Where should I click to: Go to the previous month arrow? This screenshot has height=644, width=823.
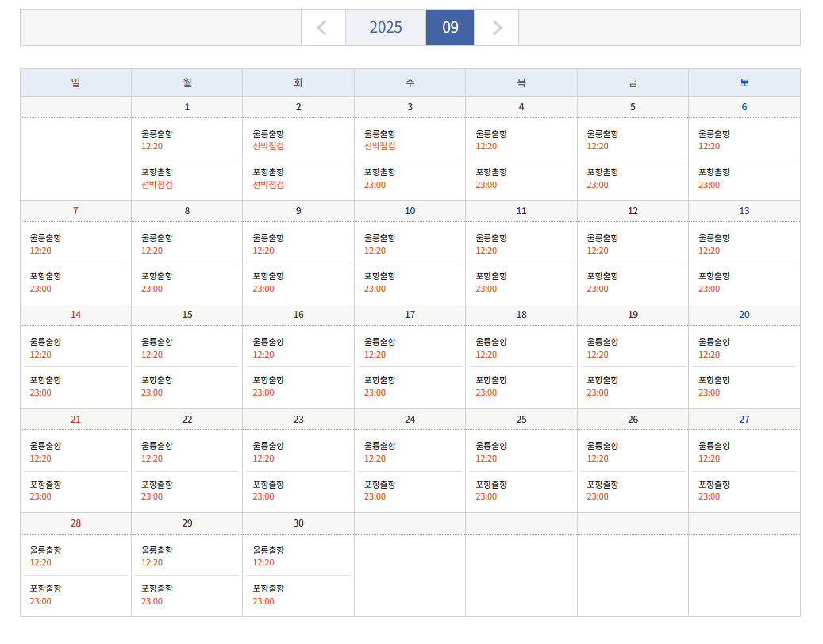tap(323, 27)
